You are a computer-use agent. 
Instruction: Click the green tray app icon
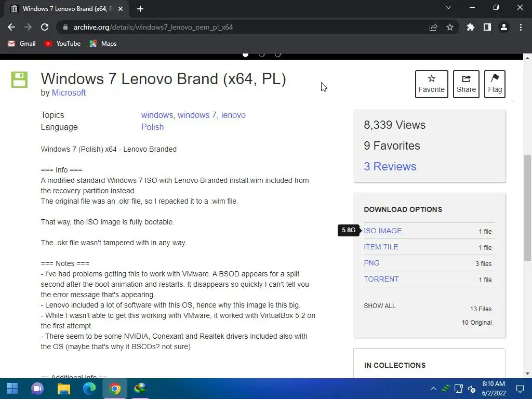point(446,389)
